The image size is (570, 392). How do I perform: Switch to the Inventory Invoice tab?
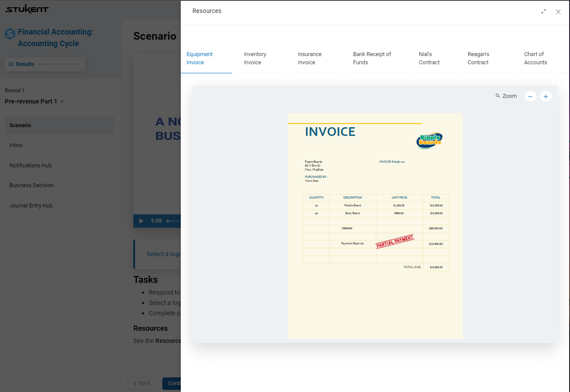click(262, 58)
